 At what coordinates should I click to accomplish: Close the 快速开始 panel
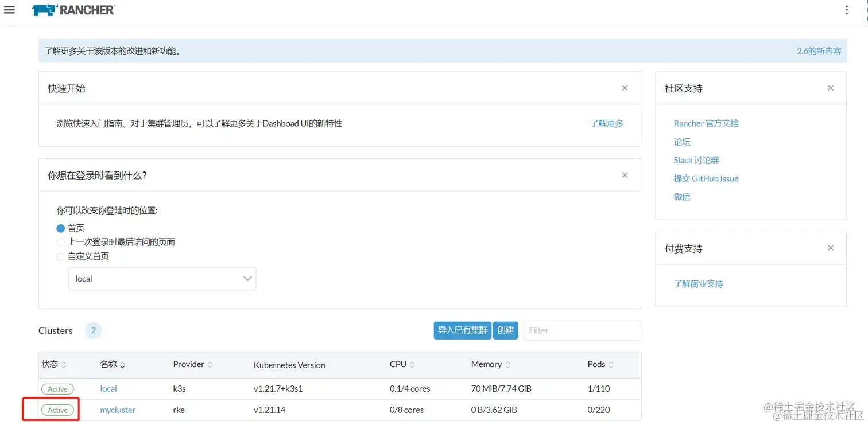click(x=625, y=88)
